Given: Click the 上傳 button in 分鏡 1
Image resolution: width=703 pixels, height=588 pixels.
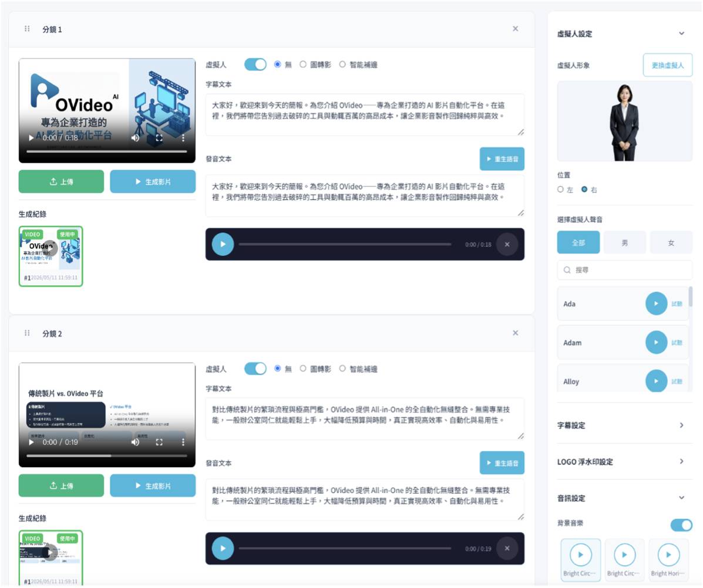Looking at the screenshot, I should click(61, 181).
